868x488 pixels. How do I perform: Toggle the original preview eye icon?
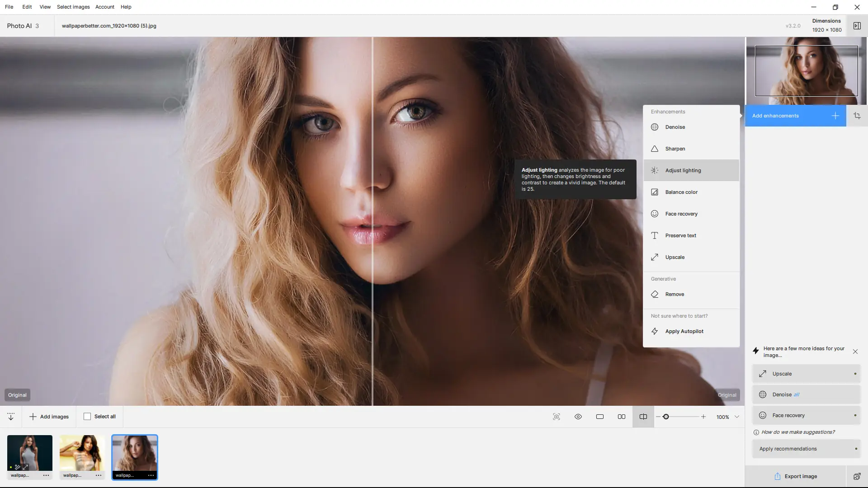[578, 417]
